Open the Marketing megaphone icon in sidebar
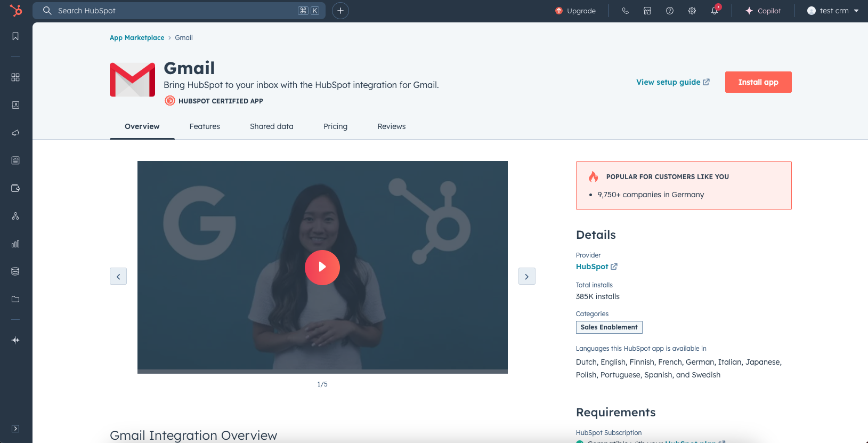This screenshot has height=443, width=868. [15, 133]
